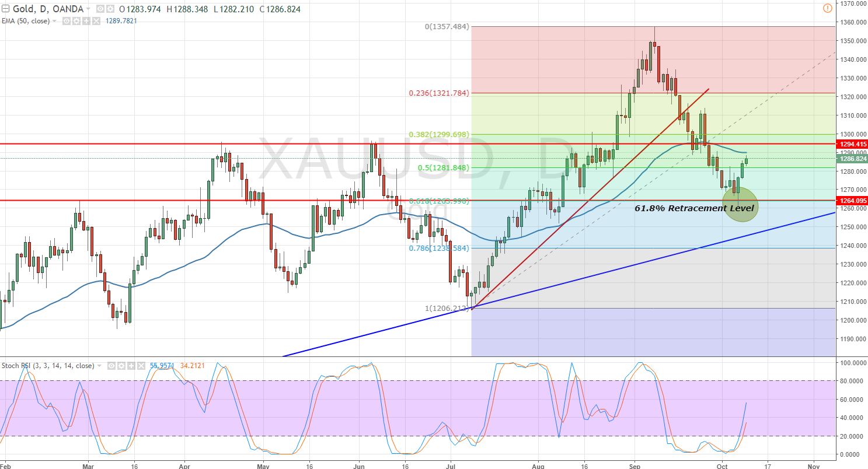Open the EMA indicator settings gear

(x=76, y=21)
